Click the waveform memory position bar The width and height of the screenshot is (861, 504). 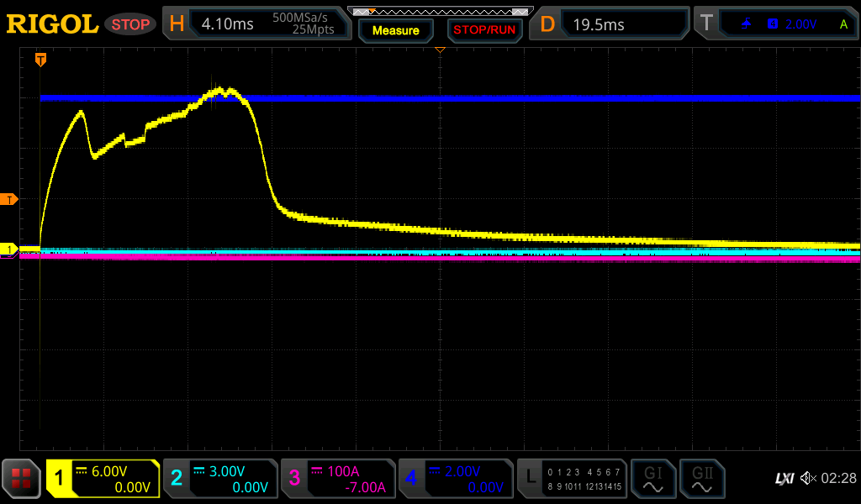tap(439, 11)
